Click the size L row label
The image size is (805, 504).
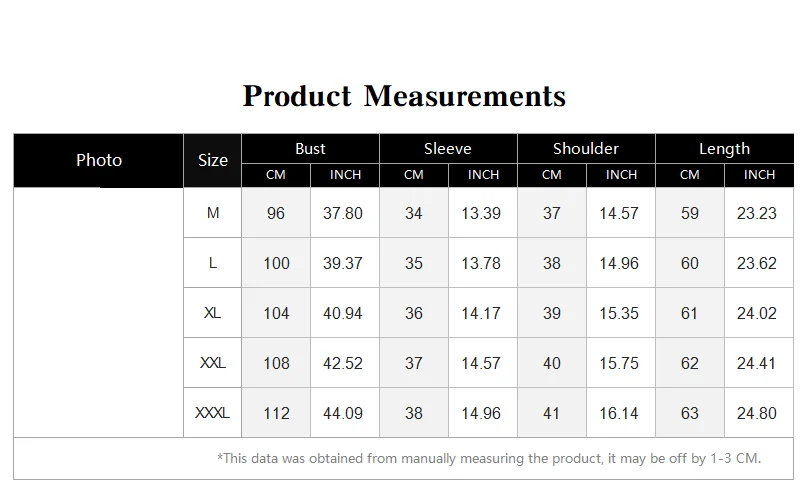pos(213,263)
